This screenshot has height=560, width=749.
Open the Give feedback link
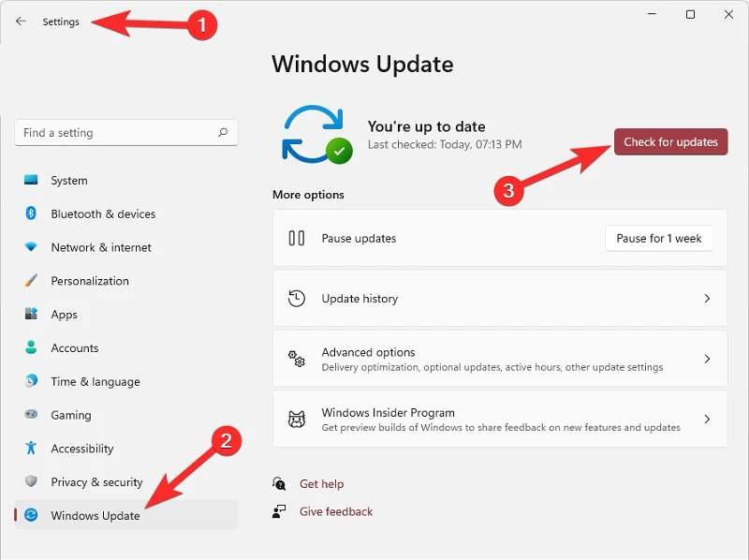click(336, 511)
